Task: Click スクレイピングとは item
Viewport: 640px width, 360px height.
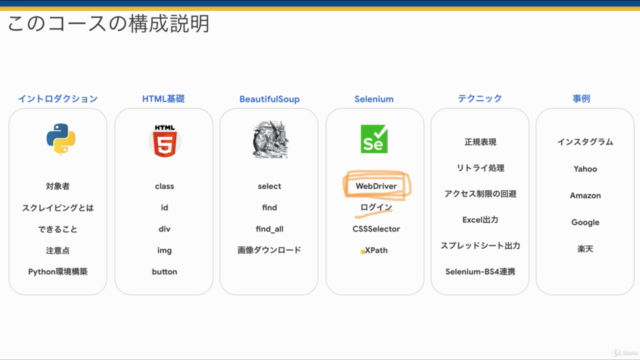Action: [58, 208]
